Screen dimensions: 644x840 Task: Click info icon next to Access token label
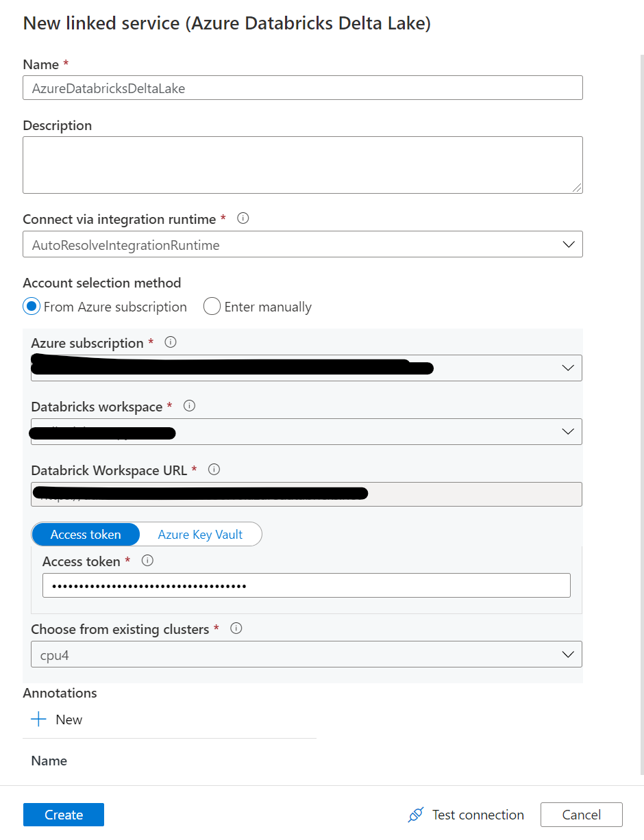point(147,561)
